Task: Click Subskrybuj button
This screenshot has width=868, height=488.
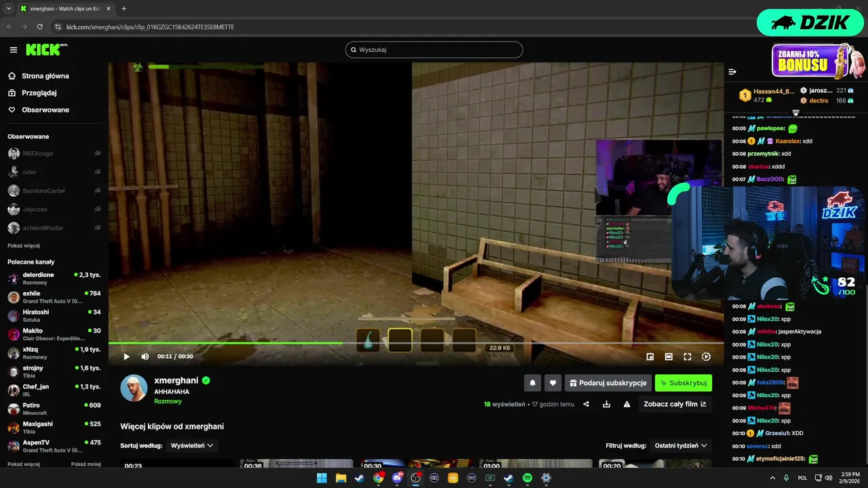Action: 684,383
